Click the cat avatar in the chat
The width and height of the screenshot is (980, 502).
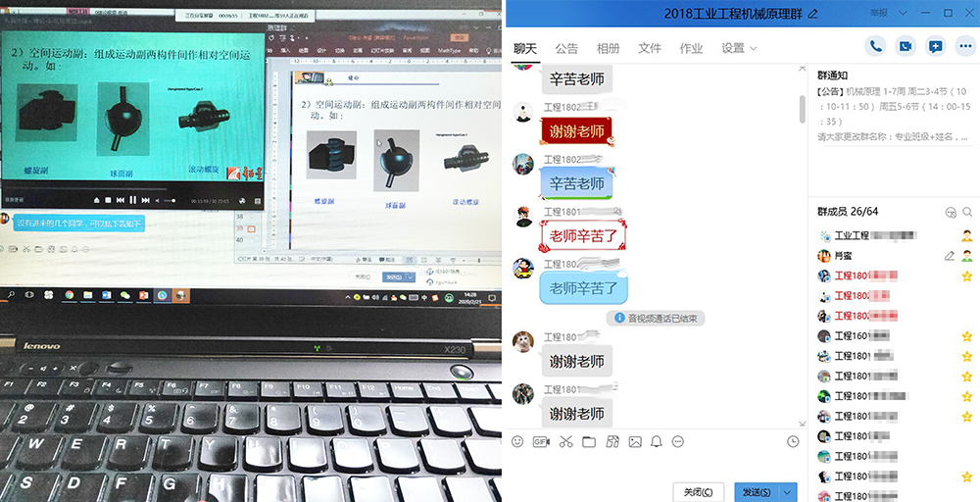523,342
